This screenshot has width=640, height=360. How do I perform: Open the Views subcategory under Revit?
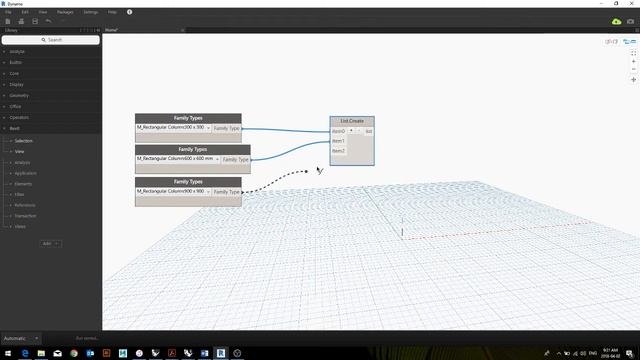click(x=20, y=227)
